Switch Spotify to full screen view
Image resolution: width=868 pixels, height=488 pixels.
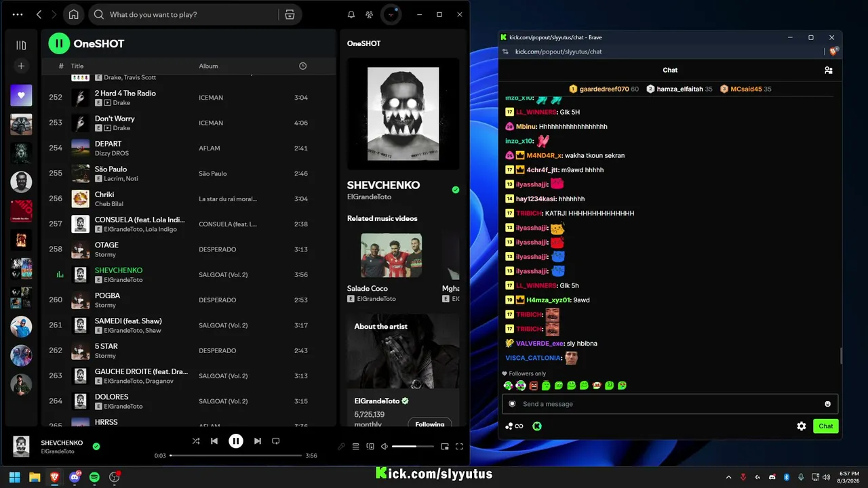(x=459, y=447)
